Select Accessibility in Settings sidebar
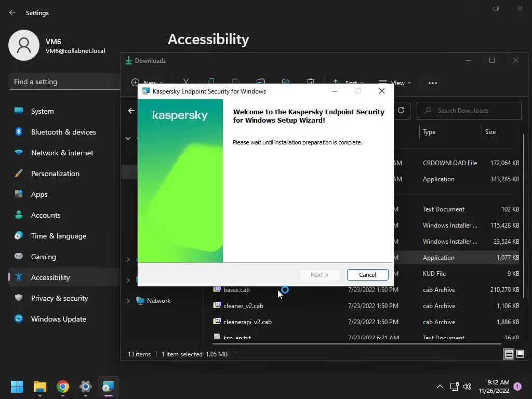Image resolution: width=532 pixels, height=399 pixels. click(64, 277)
